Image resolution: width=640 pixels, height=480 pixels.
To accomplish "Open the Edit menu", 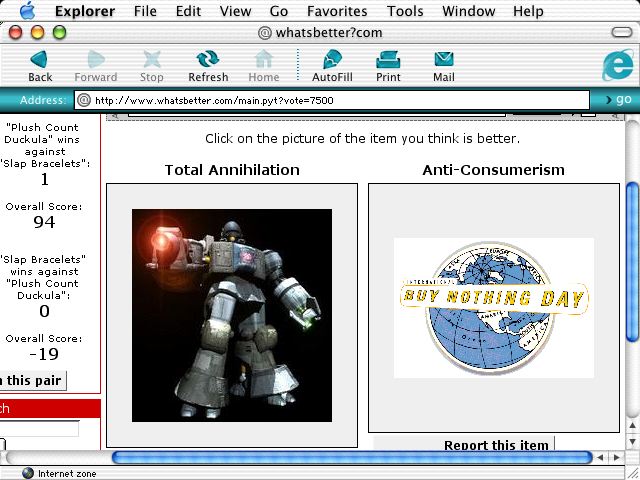I will pyautogui.click(x=188, y=11).
